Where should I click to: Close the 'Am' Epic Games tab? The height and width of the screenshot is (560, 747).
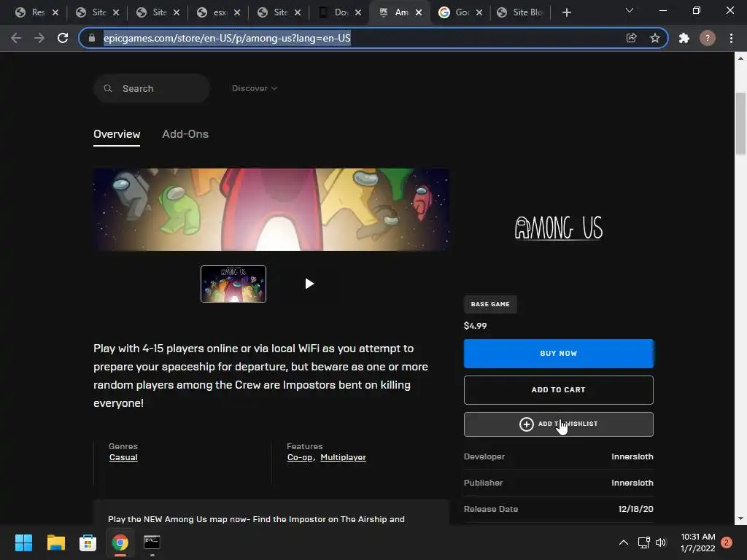[418, 13]
